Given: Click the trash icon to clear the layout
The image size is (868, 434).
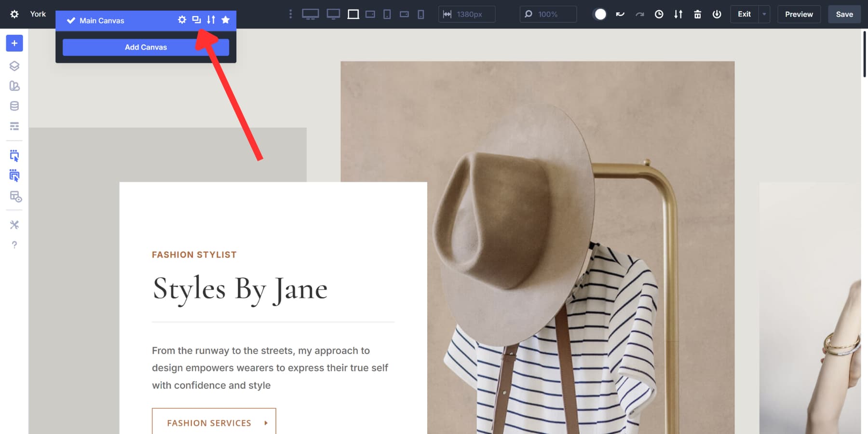Looking at the screenshot, I should coord(697,14).
